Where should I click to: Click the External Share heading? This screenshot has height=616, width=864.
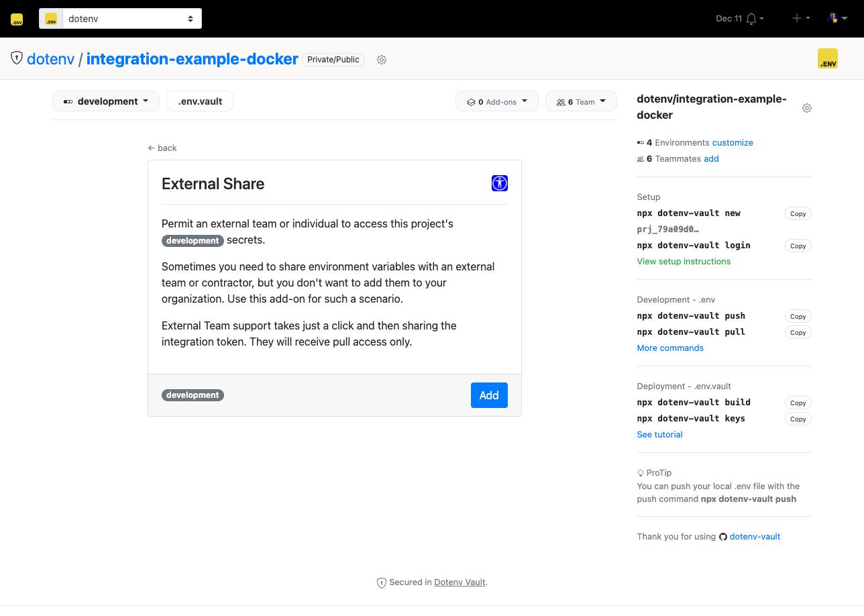click(213, 184)
